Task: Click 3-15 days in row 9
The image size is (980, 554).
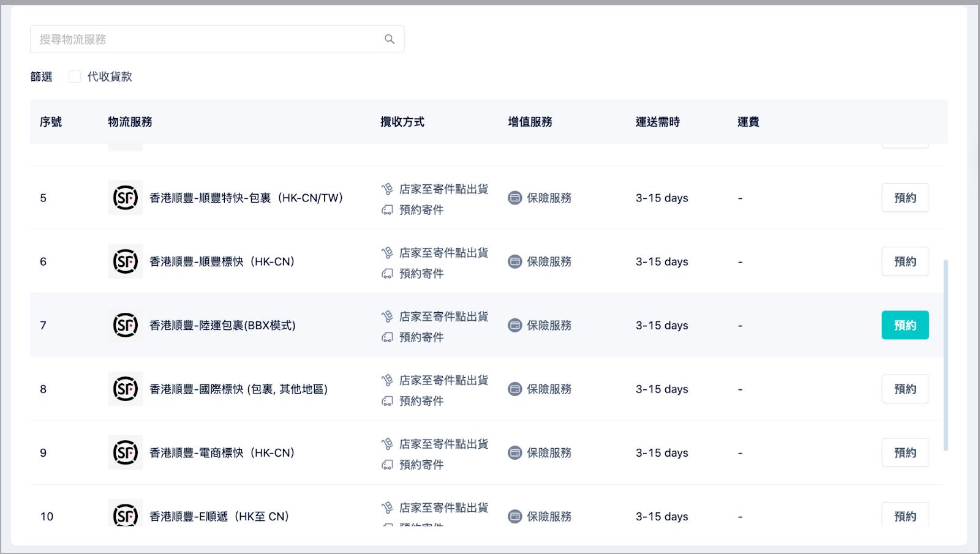Action: coord(662,452)
